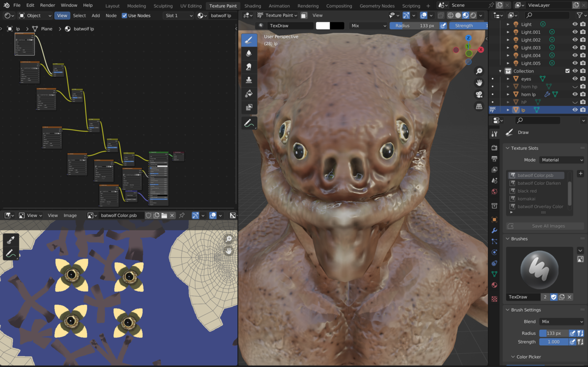
Task: Select the Mask tool in viewport toolbar
Action: (249, 107)
